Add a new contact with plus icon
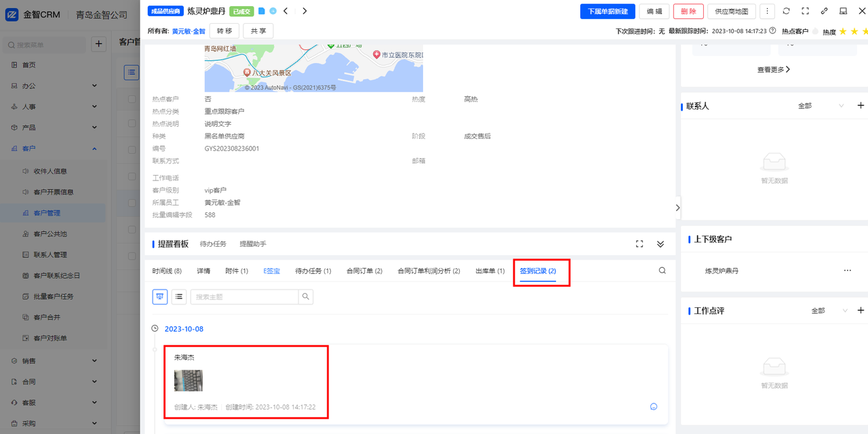The height and width of the screenshot is (434, 868). click(x=861, y=106)
